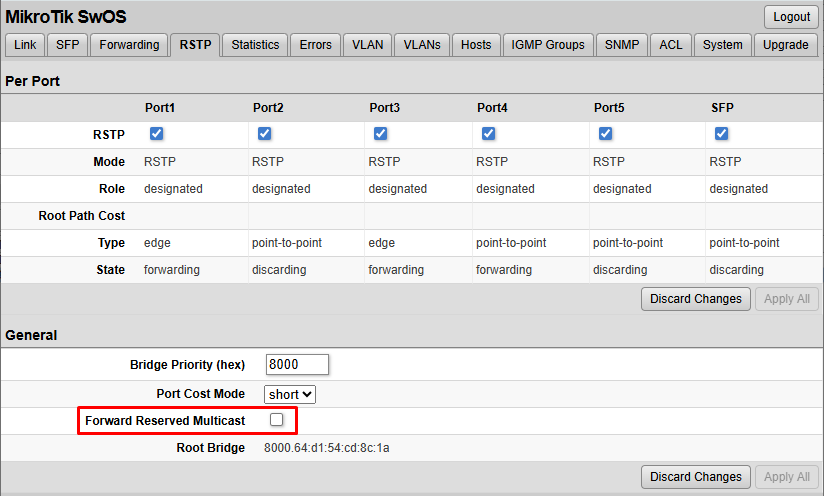824x496 pixels.
Task: Open the Hosts tab
Action: coord(476,45)
